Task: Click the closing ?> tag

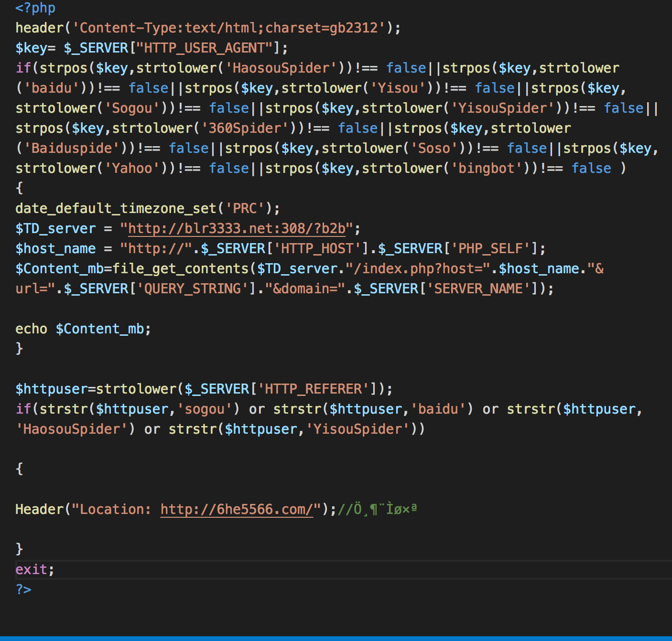Action: [x=23, y=589]
